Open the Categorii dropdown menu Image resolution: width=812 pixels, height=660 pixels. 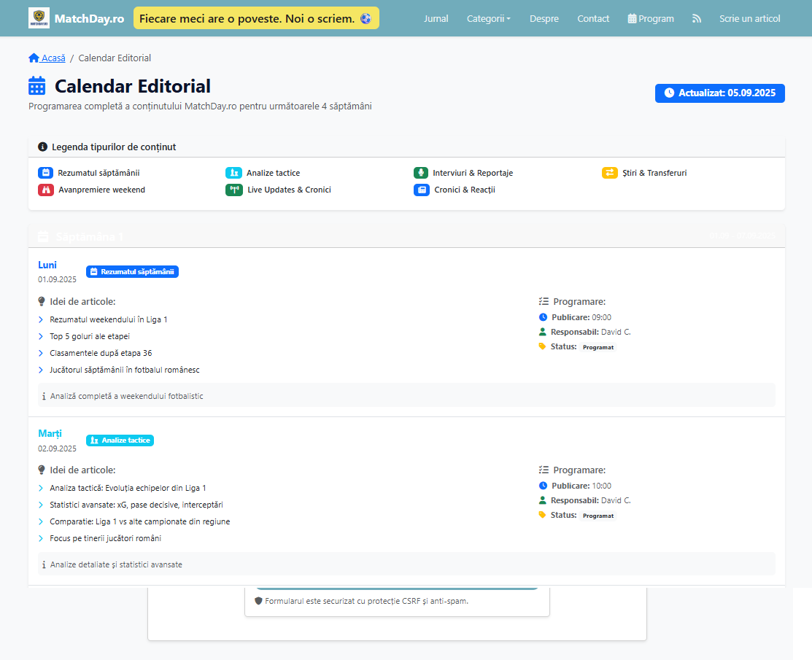pos(488,18)
